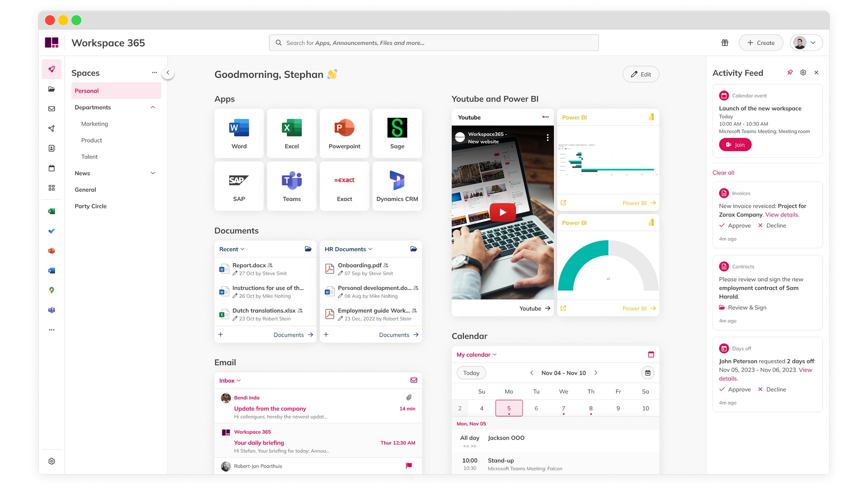Open calendar icon in My calendar header
The width and height of the screenshot is (868, 488).
pyautogui.click(x=651, y=355)
